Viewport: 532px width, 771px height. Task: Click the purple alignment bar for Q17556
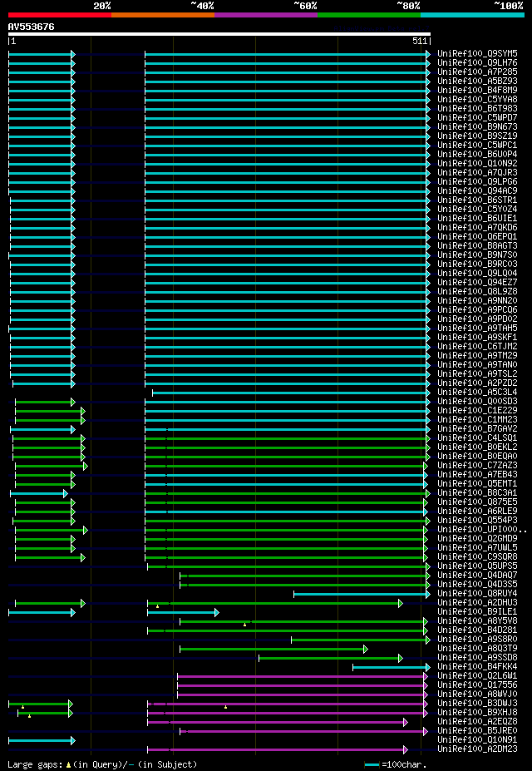pos(301,686)
